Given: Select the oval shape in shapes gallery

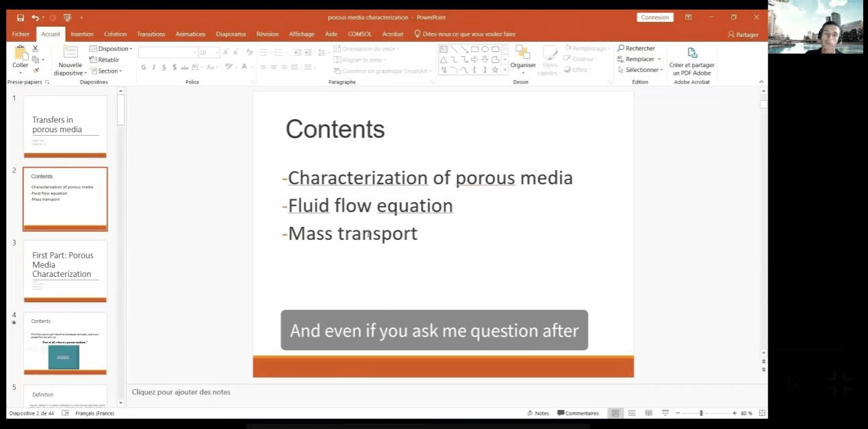Looking at the screenshot, I should point(485,49).
